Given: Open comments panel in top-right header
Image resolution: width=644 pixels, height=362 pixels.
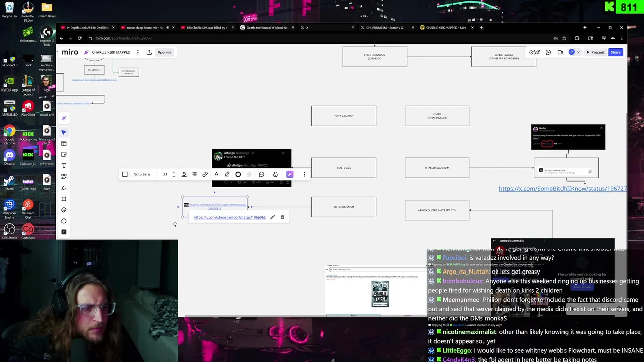Looking at the screenshot, I should coord(548,52).
